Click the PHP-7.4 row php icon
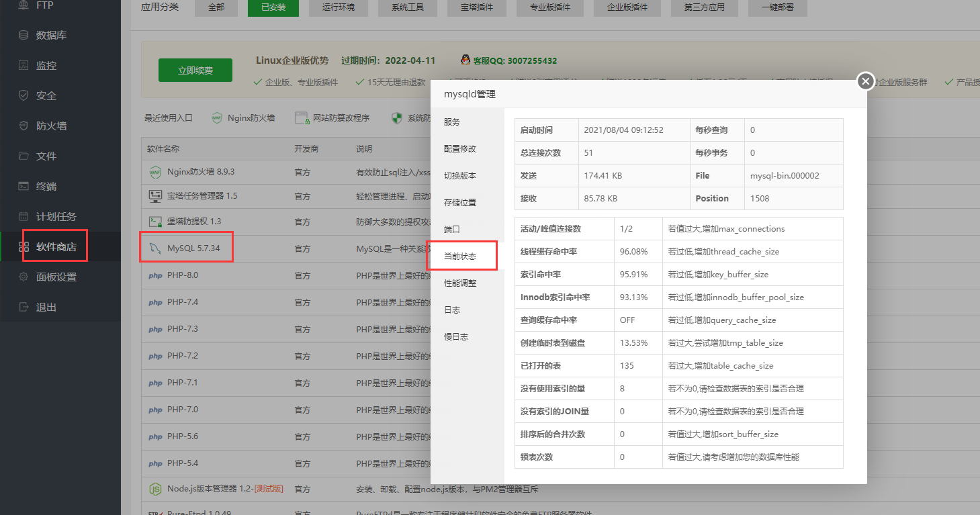 click(155, 302)
